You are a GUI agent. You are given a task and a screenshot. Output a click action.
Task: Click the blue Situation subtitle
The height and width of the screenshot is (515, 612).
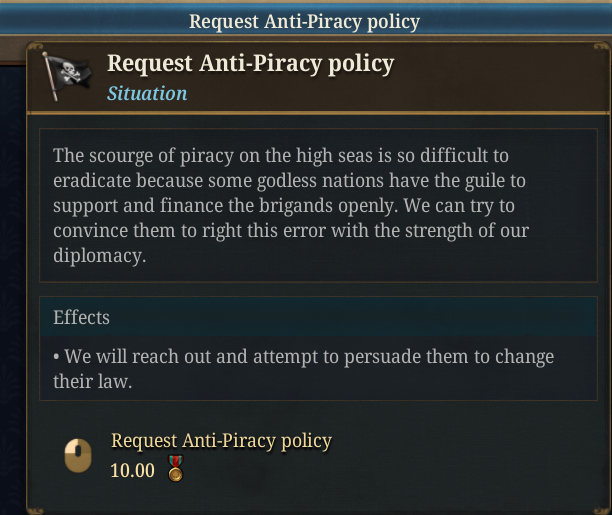[x=147, y=93]
